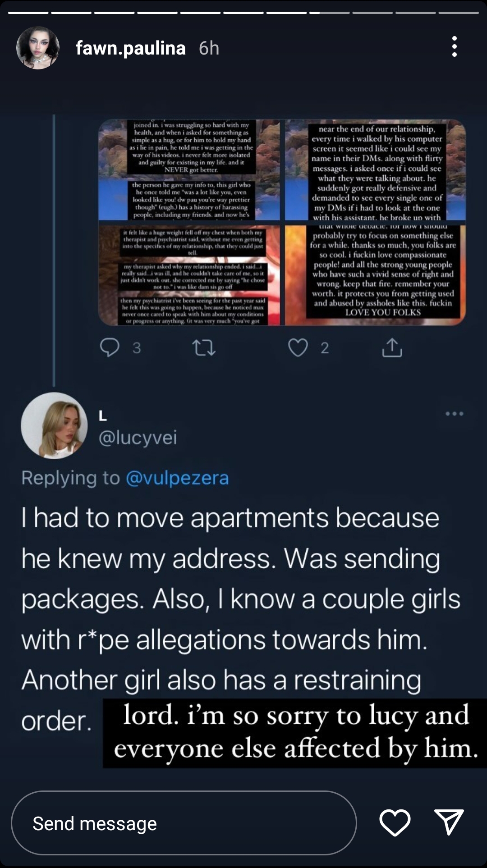The height and width of the screenshot is (868, 487).
Task: Like the tweet with two likes
Action: coord(298,347)
